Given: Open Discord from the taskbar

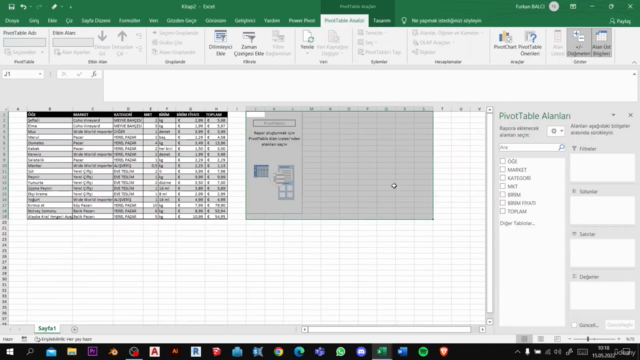Looking at the screenshot, I should [361, 351].
